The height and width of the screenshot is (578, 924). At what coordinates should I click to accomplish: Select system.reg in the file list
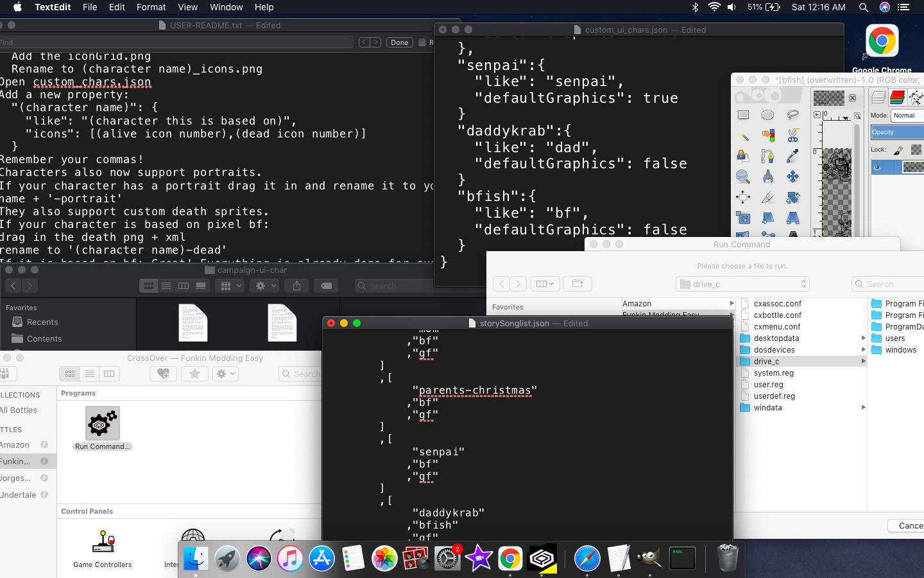[773, 373]
